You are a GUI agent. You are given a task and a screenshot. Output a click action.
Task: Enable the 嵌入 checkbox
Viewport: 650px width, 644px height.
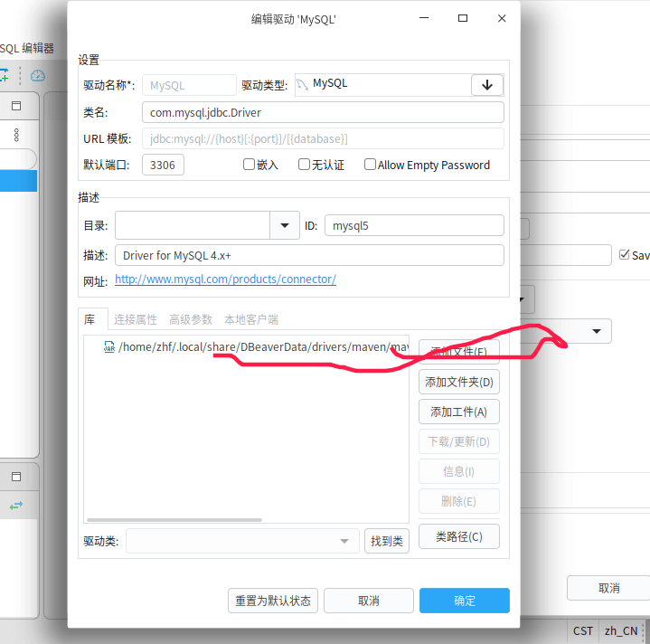click(x=250, y=165)
